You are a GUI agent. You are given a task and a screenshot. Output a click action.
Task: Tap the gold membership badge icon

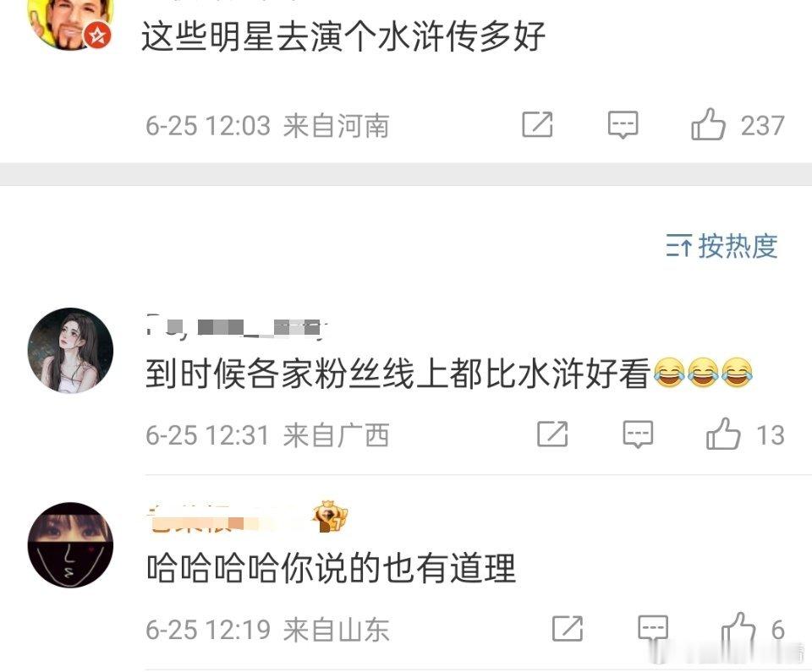click(330, 516)
